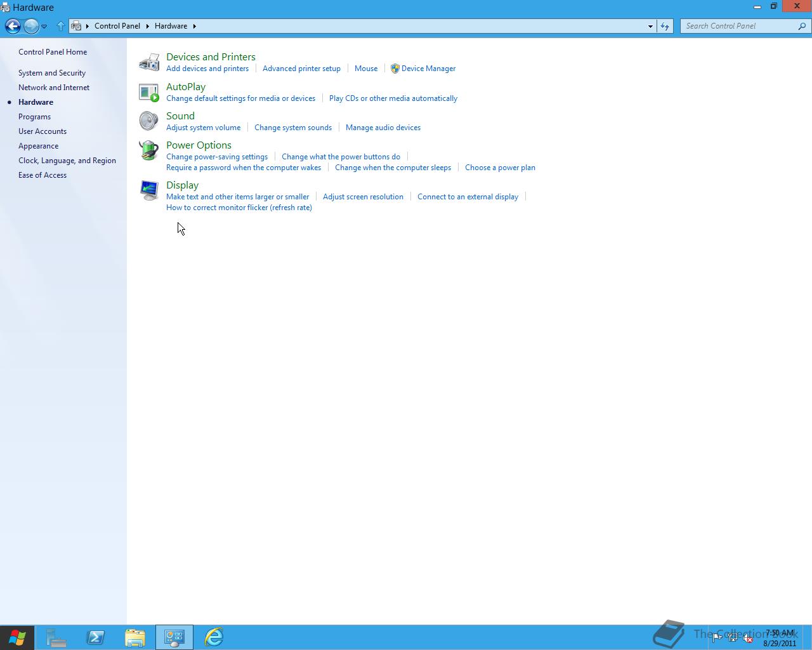This screenshot has height=650, width=812.
Task: Open Action Center flag tray icon
Action: point(717,638)
